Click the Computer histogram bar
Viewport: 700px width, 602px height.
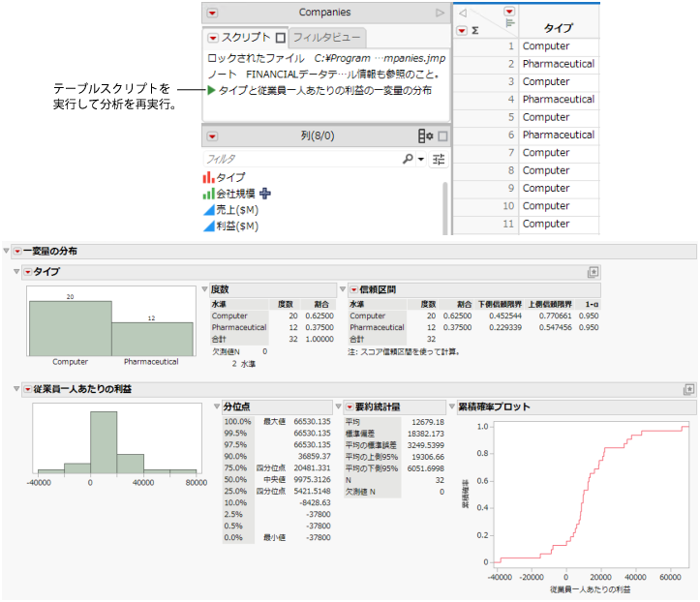(71, 328)
